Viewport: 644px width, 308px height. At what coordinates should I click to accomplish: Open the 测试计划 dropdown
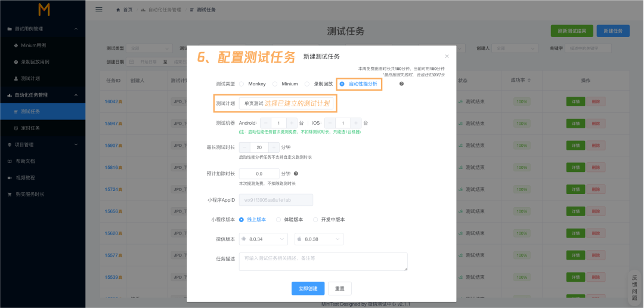[286, 104]
